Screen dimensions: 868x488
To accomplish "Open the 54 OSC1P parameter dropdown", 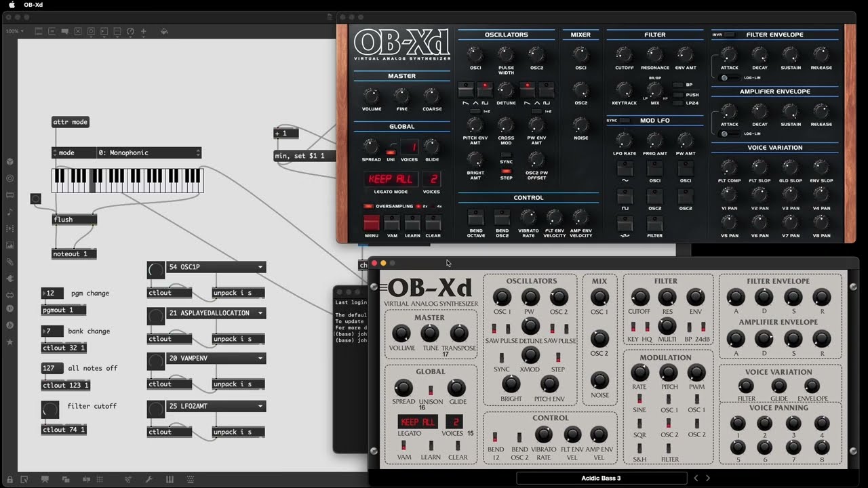I will pyautogui.click(x=216, y=267).
